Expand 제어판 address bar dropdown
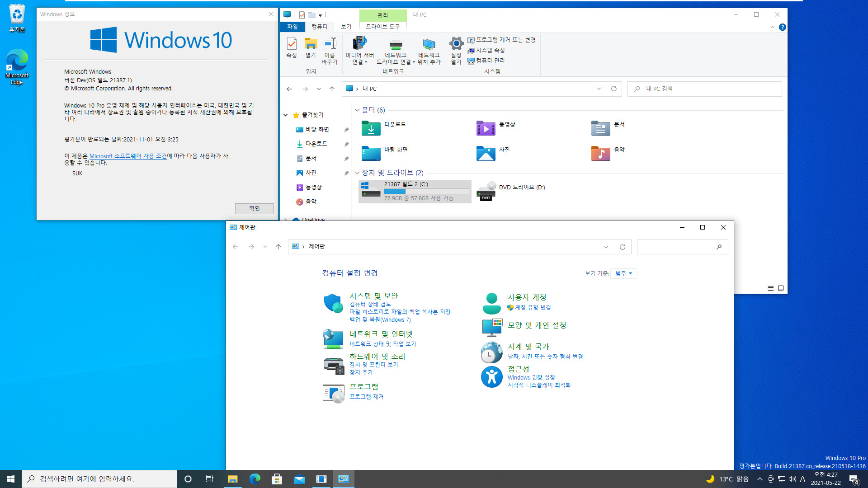This screenshot has width=868, height=488. coord(605,247)
